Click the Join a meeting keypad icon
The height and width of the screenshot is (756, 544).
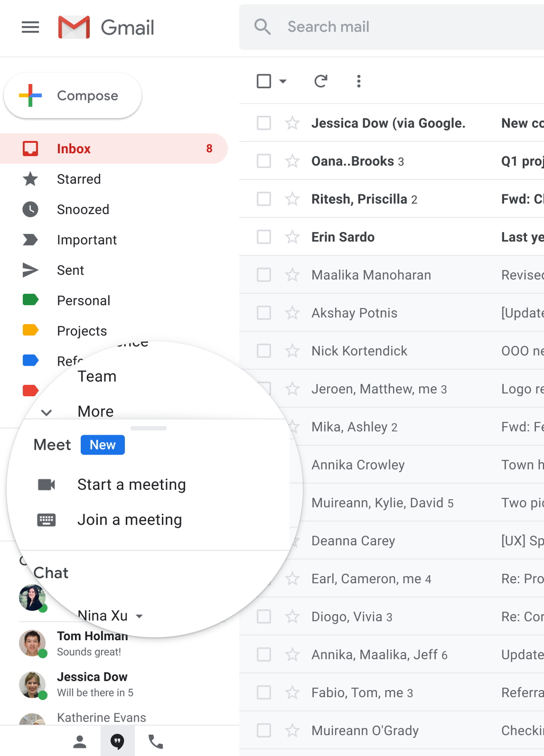pos(47,520)
